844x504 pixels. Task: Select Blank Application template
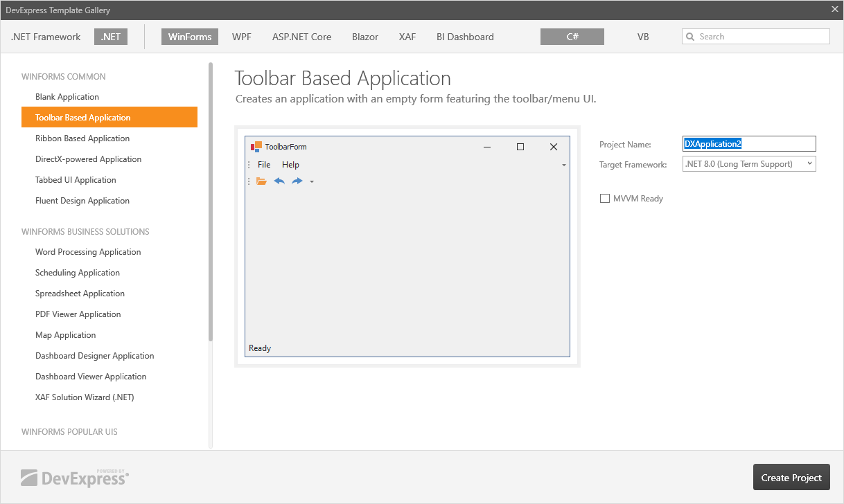coord(109,97)
